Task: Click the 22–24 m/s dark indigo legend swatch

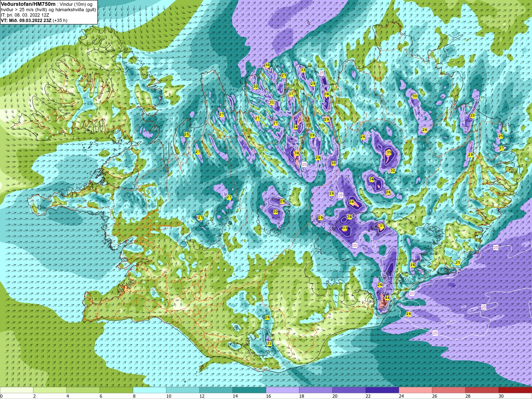Action: 382,390
